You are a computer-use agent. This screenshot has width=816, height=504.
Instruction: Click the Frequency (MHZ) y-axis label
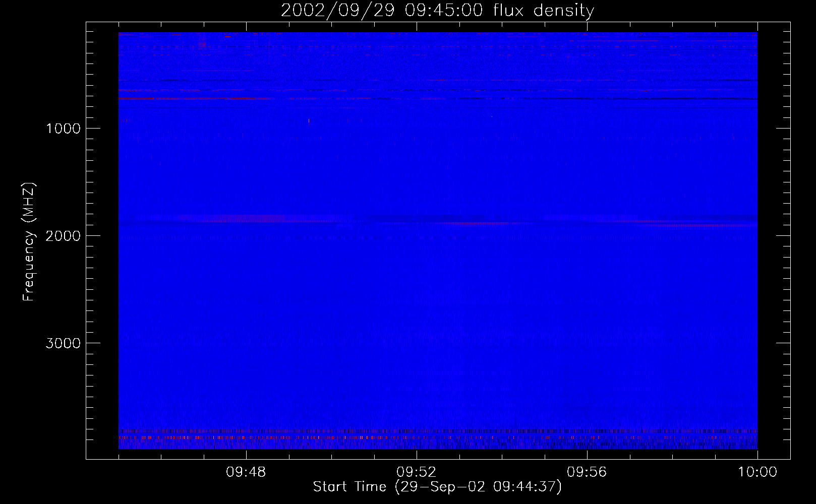(29, 242)
